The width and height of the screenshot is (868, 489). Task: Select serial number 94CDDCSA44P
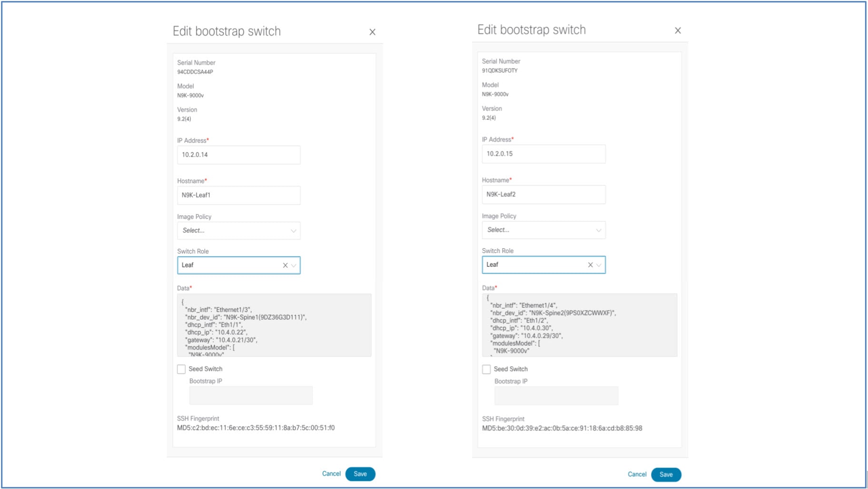point(195,72)
